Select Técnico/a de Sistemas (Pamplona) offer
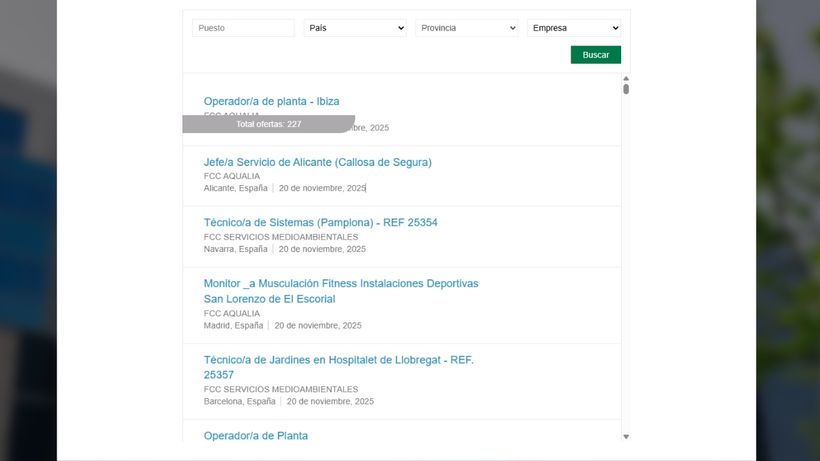The height and width of the screenshot is (461, 820). click(320, 222)
